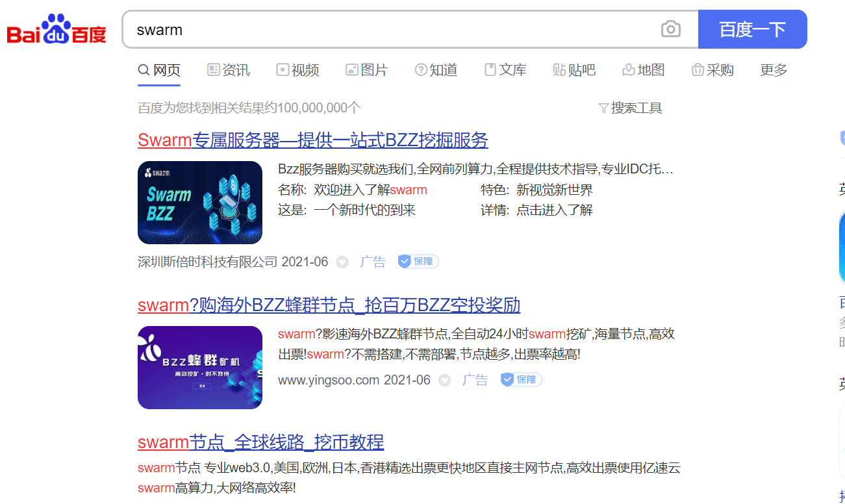Click the Swarm BZZ thumbnail image
This screenshot has width=845, height=504.
(x=200, y=203)
